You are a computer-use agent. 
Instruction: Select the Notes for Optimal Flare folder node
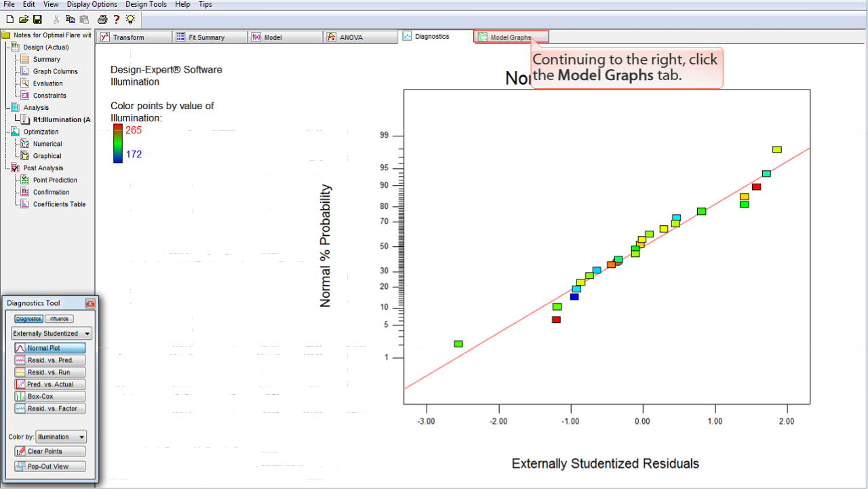46,35
